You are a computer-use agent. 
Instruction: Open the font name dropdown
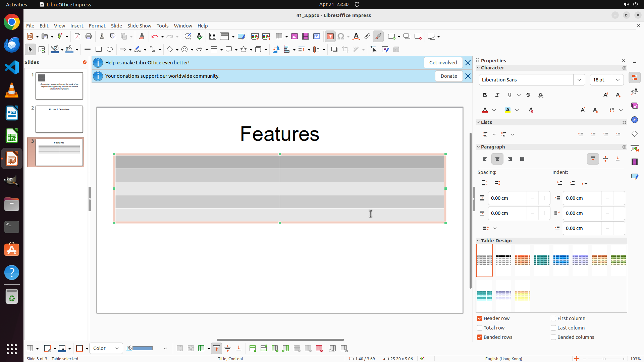[579, 80]
